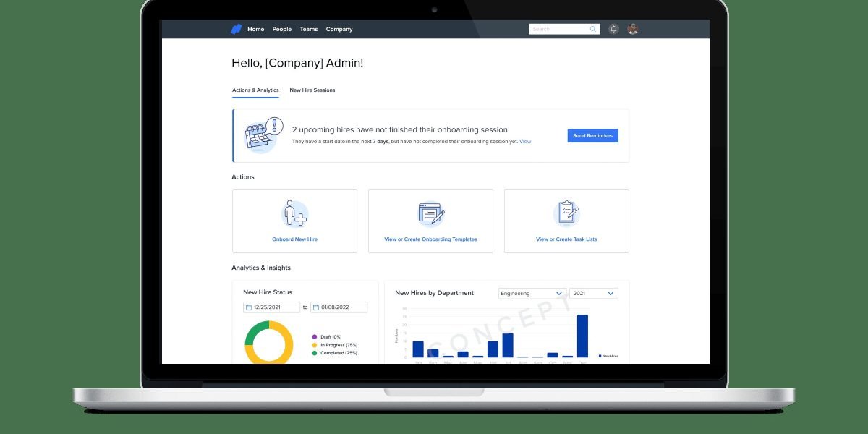
Task: Click the calendar alert illustration icon
Action: click(x=261, y=135)
